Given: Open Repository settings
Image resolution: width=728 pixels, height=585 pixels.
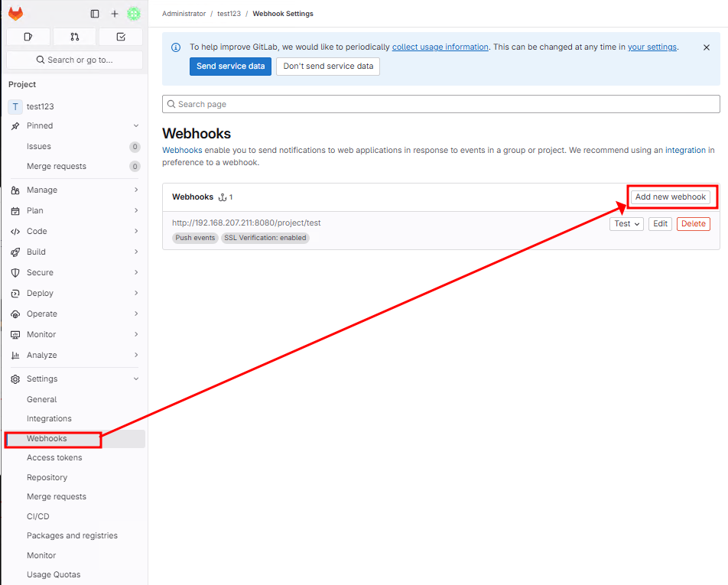Looking at the screenshot, I should [75, 478].
